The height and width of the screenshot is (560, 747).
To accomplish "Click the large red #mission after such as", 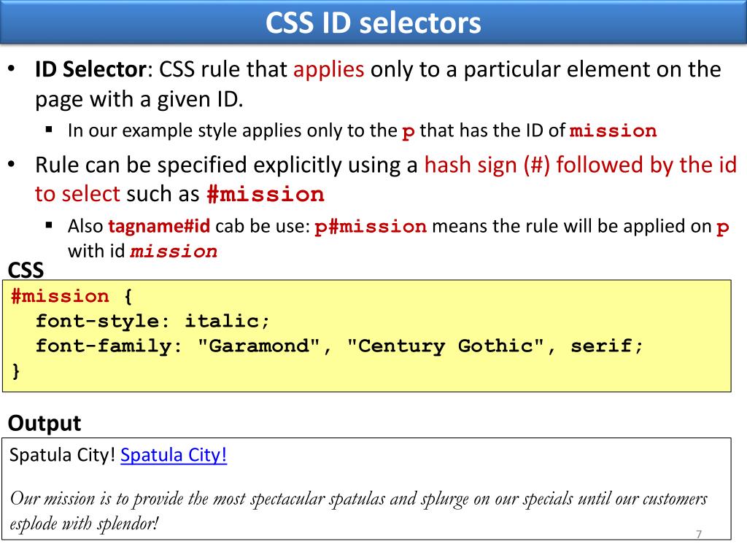I will point(266,195).
